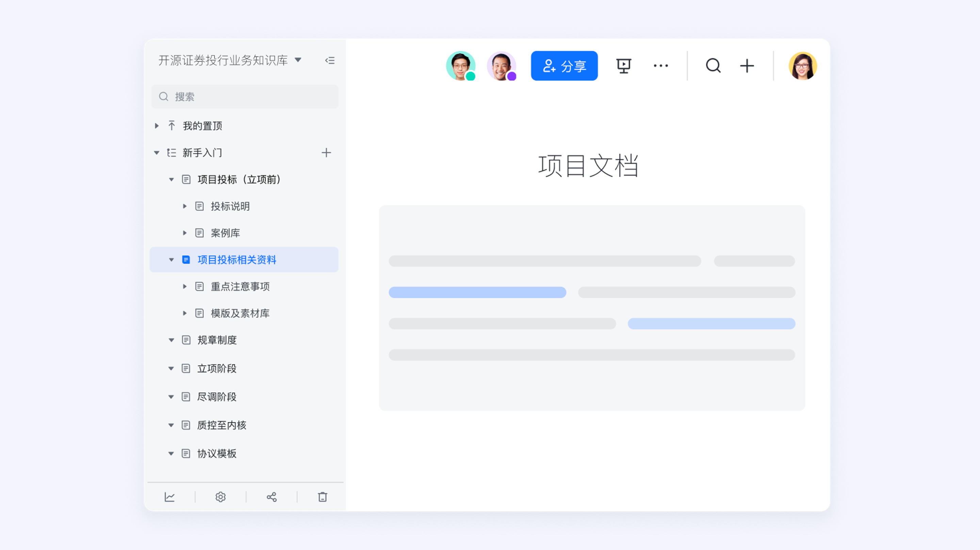The width and height of the screenshot is (980, 550).
Task: Toggle the 协议模板 tree arrow
Action: pos(171,454)
